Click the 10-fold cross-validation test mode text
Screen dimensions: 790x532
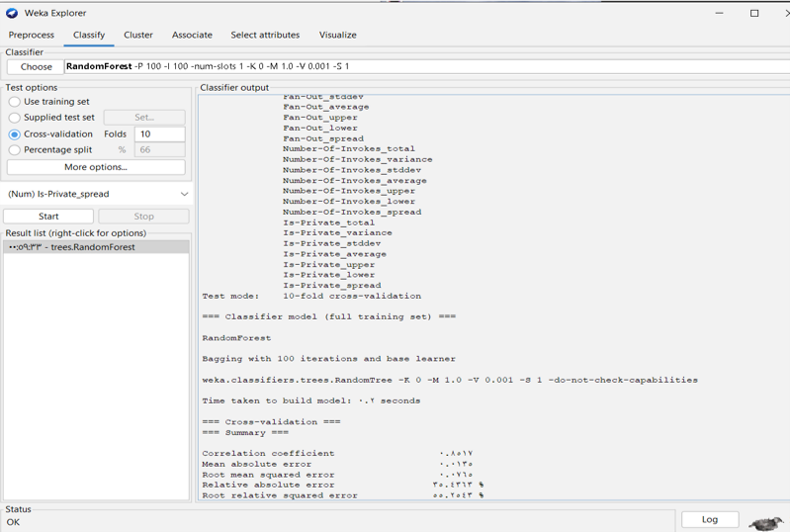(352, 296)
